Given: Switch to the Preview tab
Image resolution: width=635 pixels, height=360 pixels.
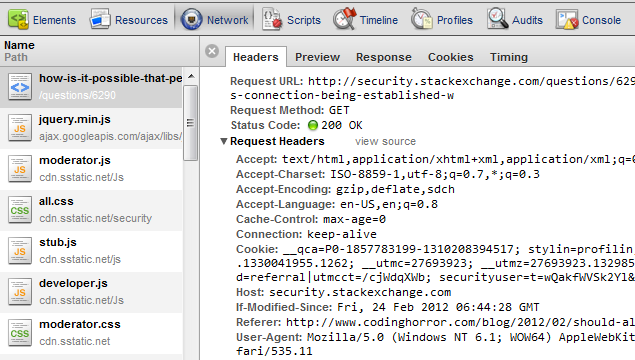Looking at the screenshot, I should 317,57.
